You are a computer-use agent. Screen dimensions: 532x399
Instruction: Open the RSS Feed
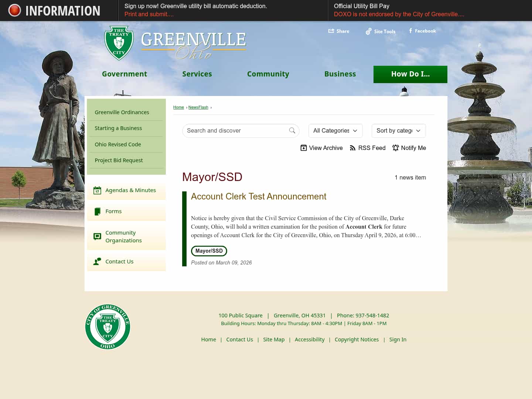point(353,148)
